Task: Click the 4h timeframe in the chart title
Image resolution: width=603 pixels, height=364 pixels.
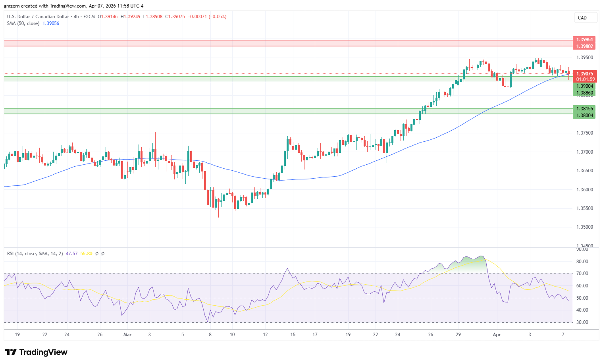Action: pos(76,17)
